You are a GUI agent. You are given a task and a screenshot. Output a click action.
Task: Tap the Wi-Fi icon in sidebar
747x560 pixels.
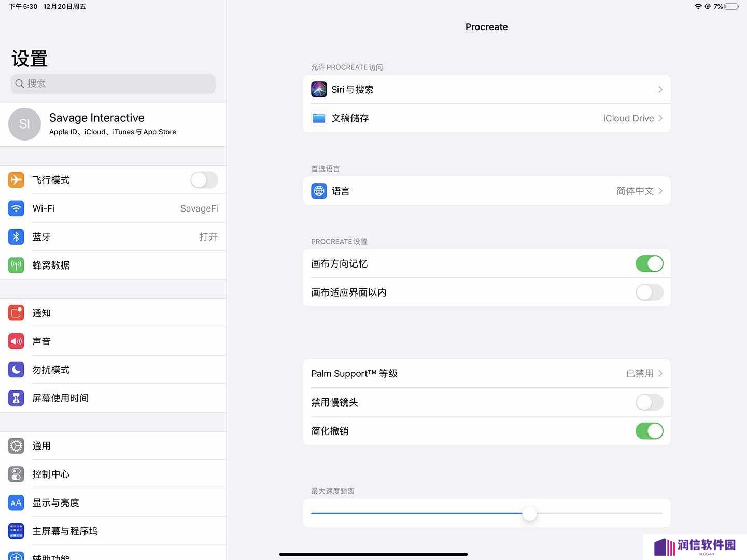coord(16,208)
